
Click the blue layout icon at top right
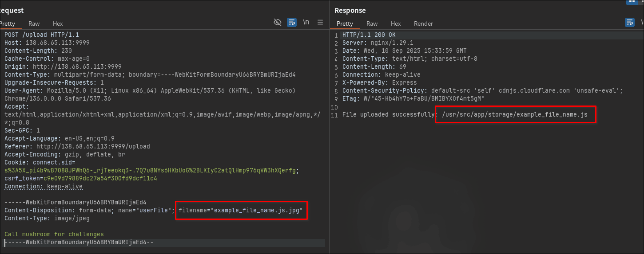point(631,2)
